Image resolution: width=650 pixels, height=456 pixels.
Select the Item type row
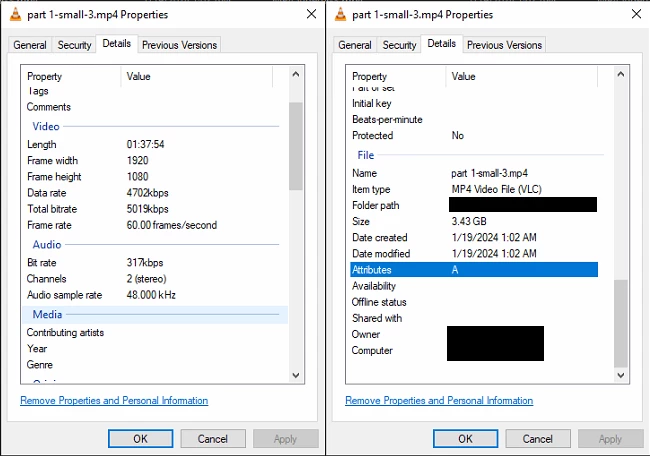(474, 189)
